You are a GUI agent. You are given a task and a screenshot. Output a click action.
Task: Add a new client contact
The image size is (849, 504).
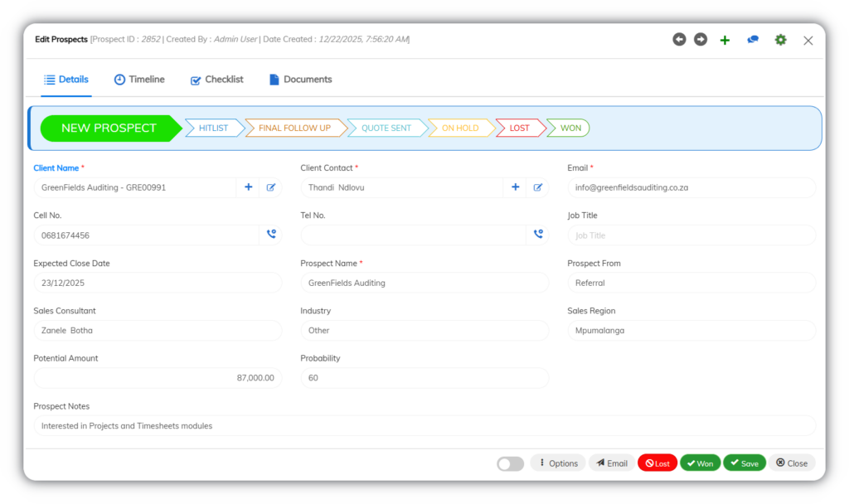(515, 187)
